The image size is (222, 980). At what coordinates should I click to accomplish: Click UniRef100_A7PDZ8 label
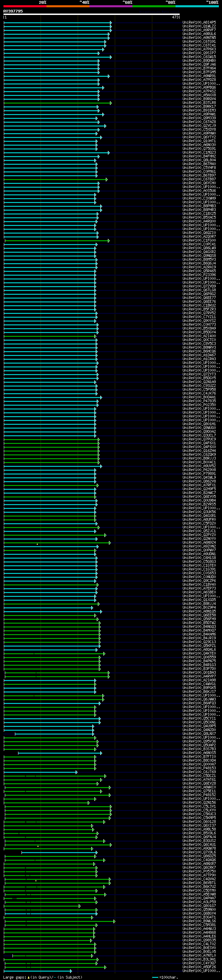[x=199, y=80]
